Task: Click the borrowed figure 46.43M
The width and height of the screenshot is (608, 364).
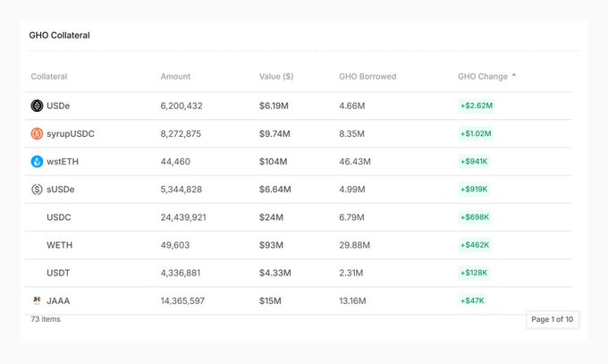Action: point(355,162)
